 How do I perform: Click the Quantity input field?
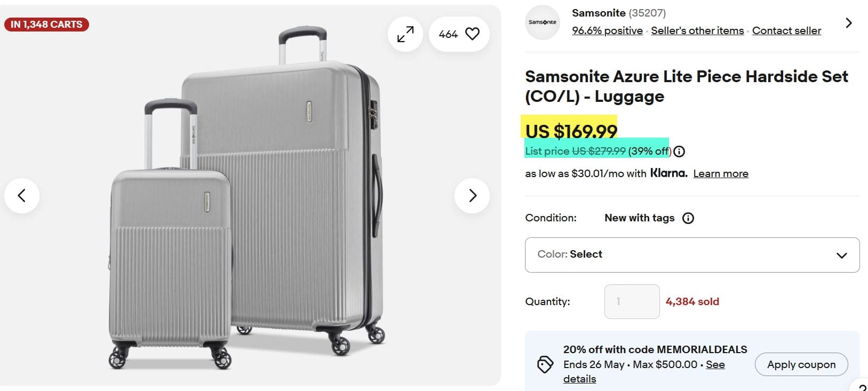pos(632,302)
